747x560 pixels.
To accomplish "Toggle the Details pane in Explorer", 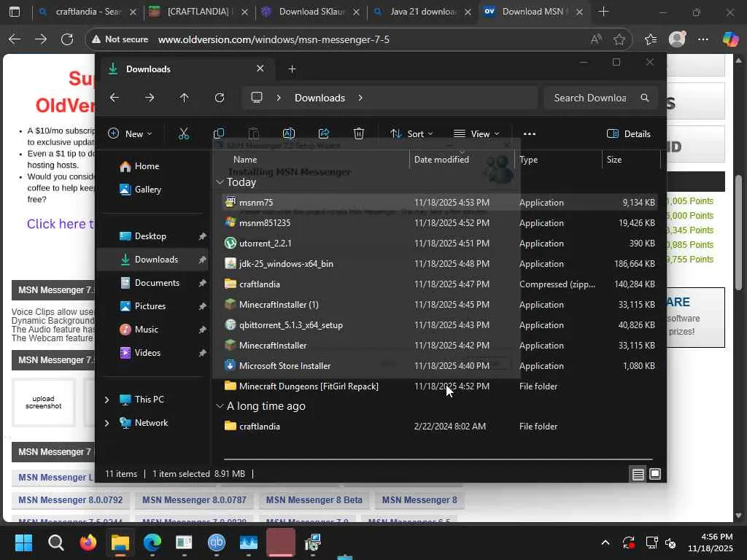I will point(629,134).
